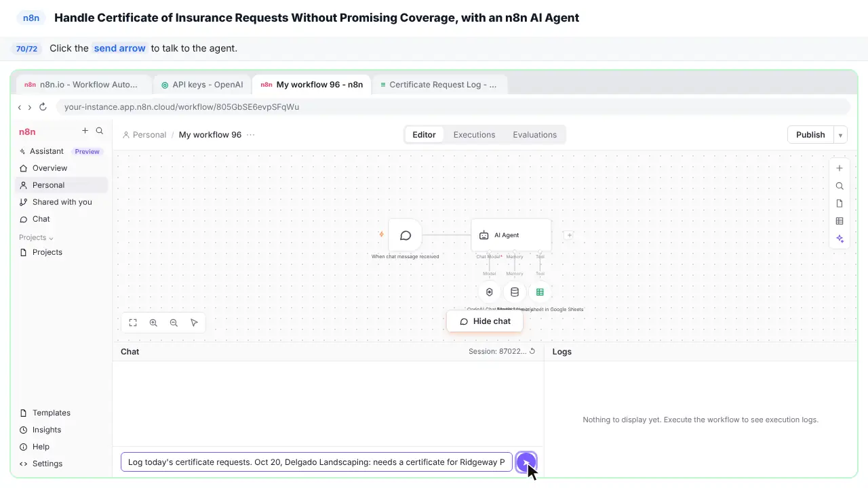Fit workflow to view icon
Image resolution: width=868 pixels, height=488 pixels.
coord(133,323)
